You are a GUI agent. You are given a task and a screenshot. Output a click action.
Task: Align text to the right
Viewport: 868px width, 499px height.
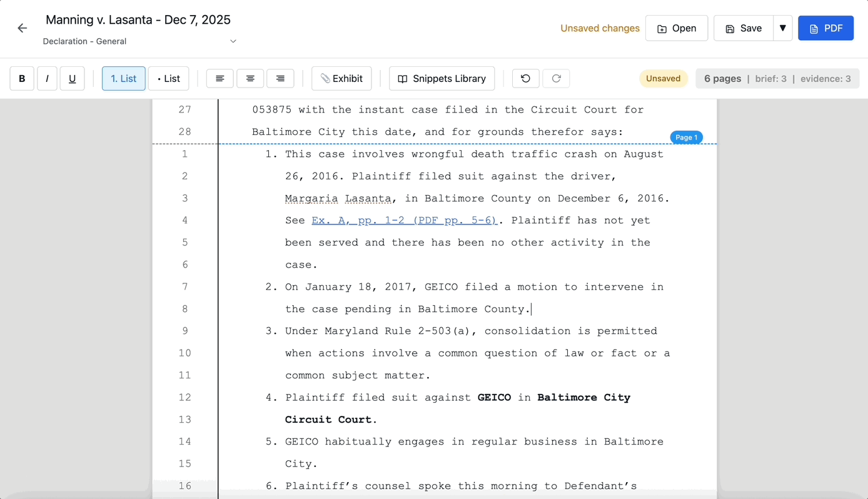[x=280, y=78]
